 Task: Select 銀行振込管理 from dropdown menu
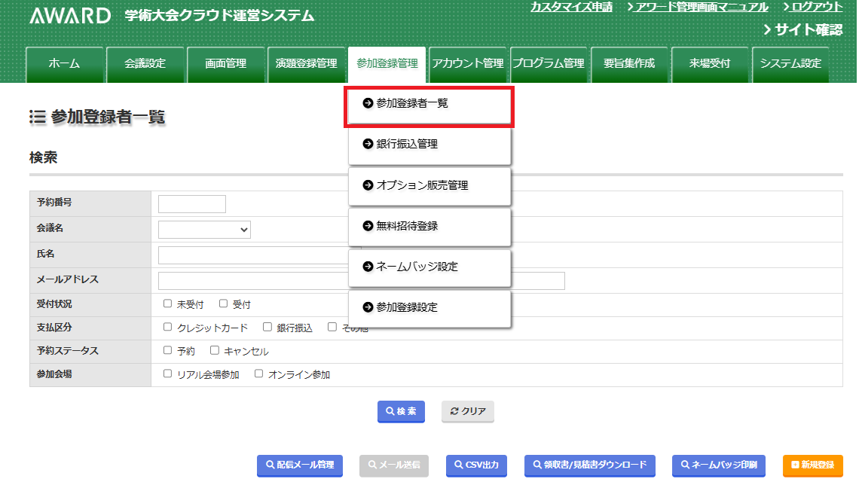pyautogui.click(x=429, y=144)
